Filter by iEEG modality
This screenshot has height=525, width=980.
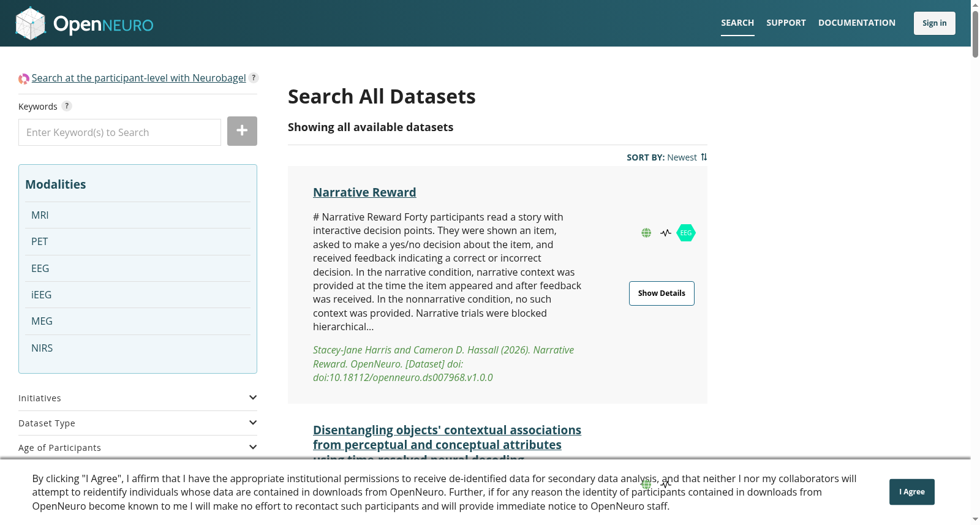pyautogui.click(x=138, y=295)
